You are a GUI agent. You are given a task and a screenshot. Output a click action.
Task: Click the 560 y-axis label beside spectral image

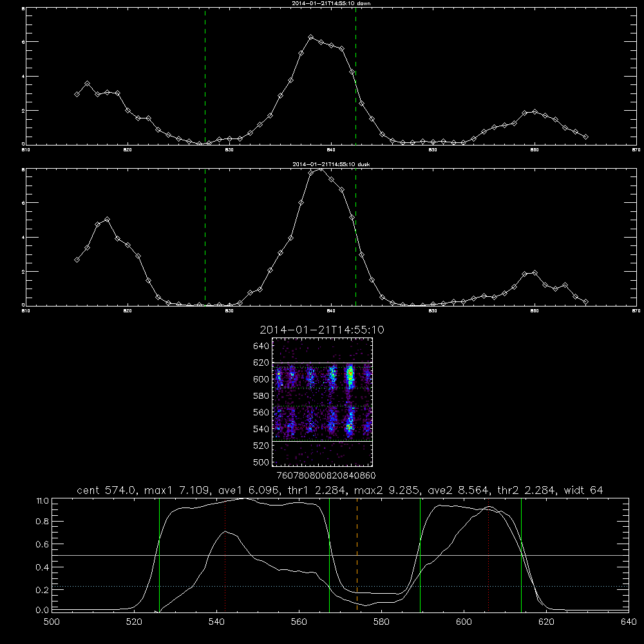pos(261,412)
